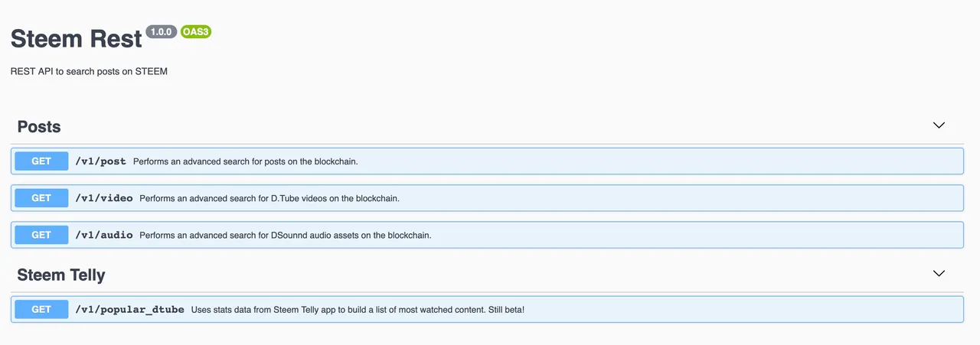Select the Steem Telly section heading
This screenshot has height=345, width=980.
(x=61, y=275)
